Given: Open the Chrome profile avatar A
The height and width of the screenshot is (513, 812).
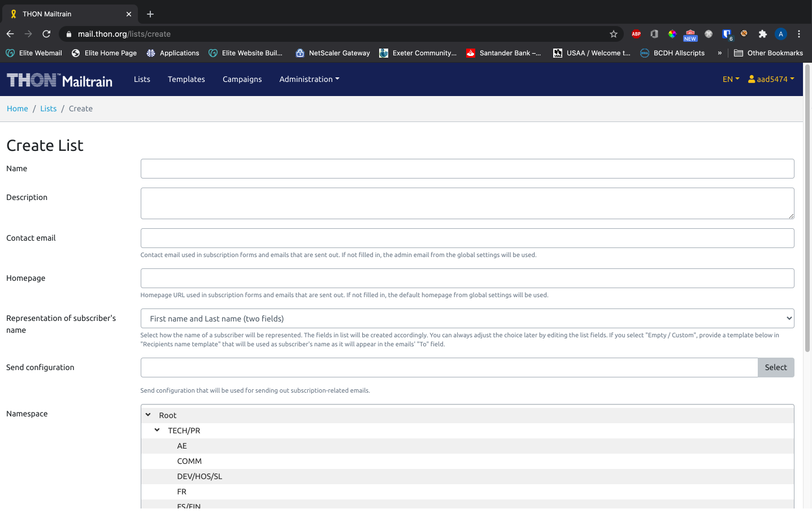Looking at the screenshot, I should pyautogui.click(x=781, y=34).
